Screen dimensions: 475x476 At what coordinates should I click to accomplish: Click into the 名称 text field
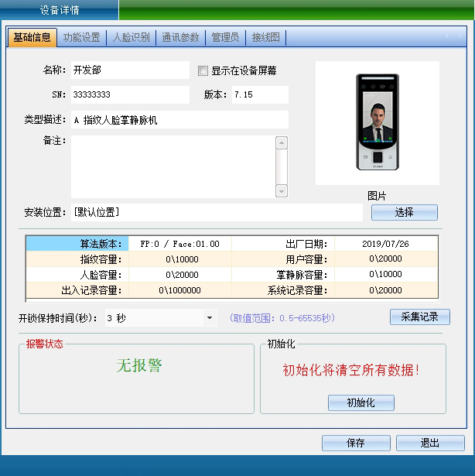click(x=129, y=70)
